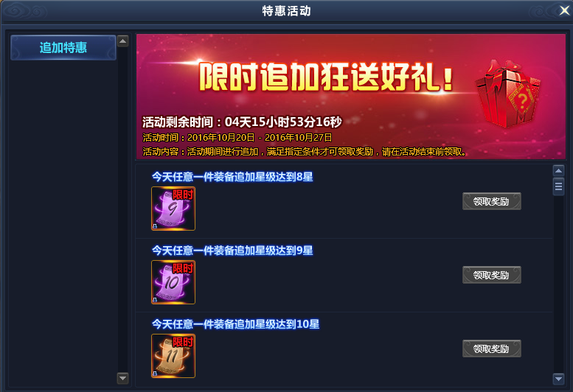Click the 特惠活动 window title
Viewport: 573px width, 392px height.
(x=286, y=11)
